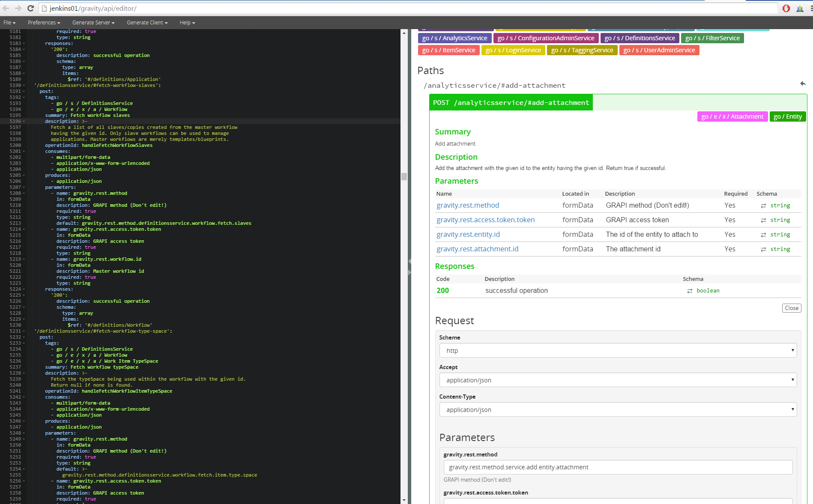813x504 pixels.
Task: Open the gravity.rest.attachment.id parameter link
Action: [x=477, y=249]
